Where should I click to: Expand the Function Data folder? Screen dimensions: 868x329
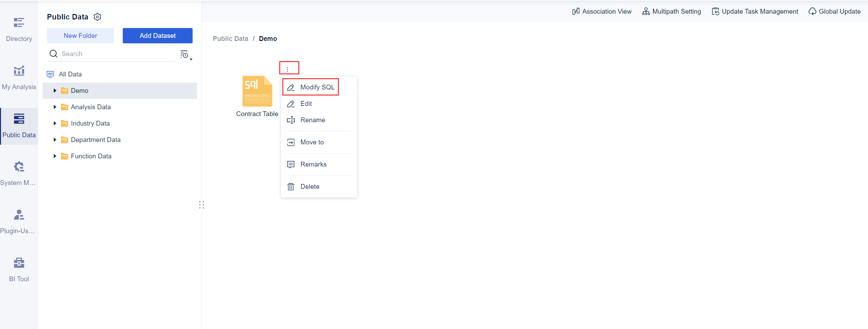coord(55,156)
